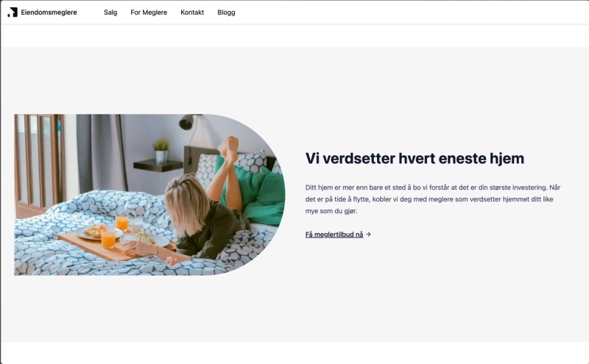
Task: Click the black Eiendomsmeglere logo icon
Action: [13, 13]
